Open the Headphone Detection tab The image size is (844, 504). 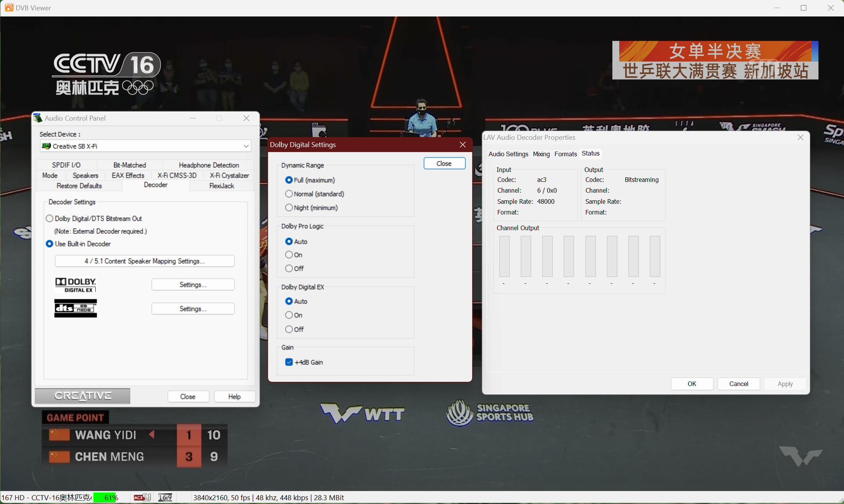209,165
